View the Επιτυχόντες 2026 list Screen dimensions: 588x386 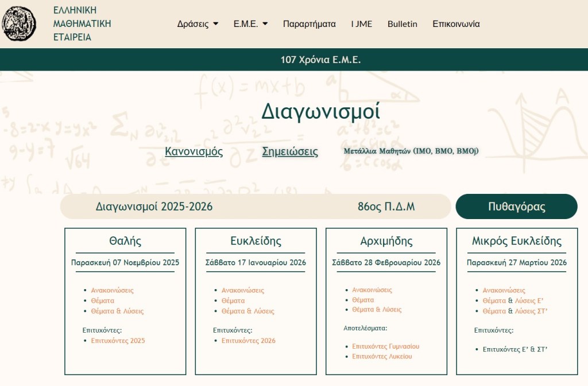tap(248, 341)
